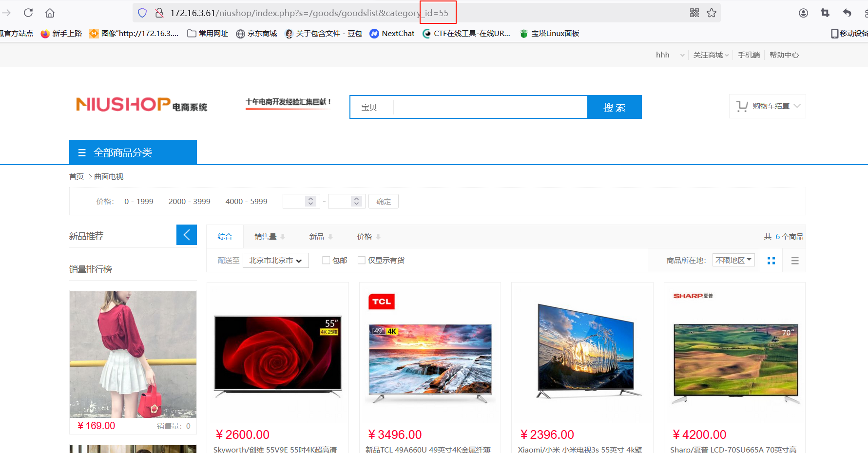Image resolution: width=868 pixels, height=453 pixels.
Task: Click the hamburger icon beside 全部商品分类
Action: (x=82, y=152)
